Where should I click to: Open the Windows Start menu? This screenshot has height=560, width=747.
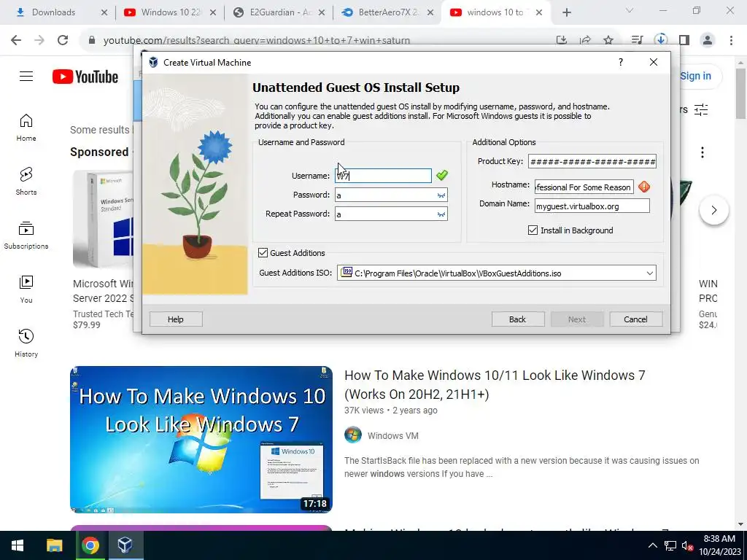(x=18, y=545)
